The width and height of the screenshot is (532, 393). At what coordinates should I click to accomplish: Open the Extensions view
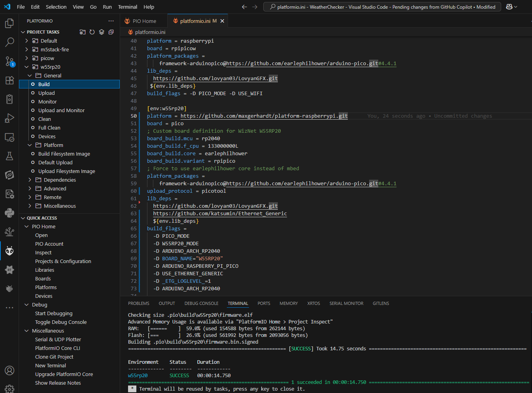(9, 80)
